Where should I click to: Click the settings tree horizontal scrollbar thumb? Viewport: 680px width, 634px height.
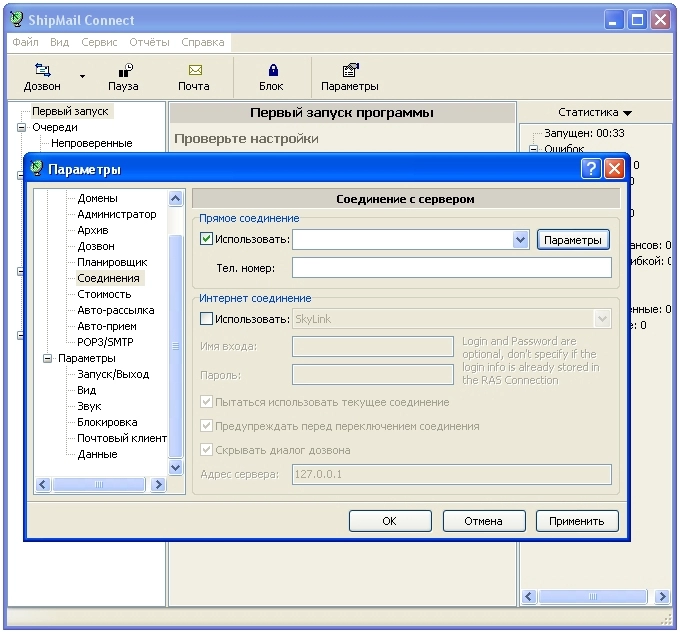pyautogui.click(x=99, y=484)
